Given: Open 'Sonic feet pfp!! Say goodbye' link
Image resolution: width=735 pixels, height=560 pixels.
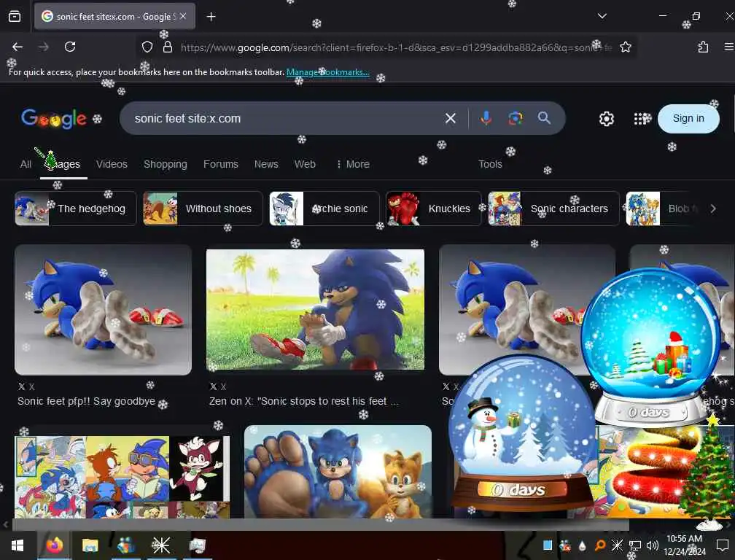Looking at the screenshot, I should click(x=86, y=401).
